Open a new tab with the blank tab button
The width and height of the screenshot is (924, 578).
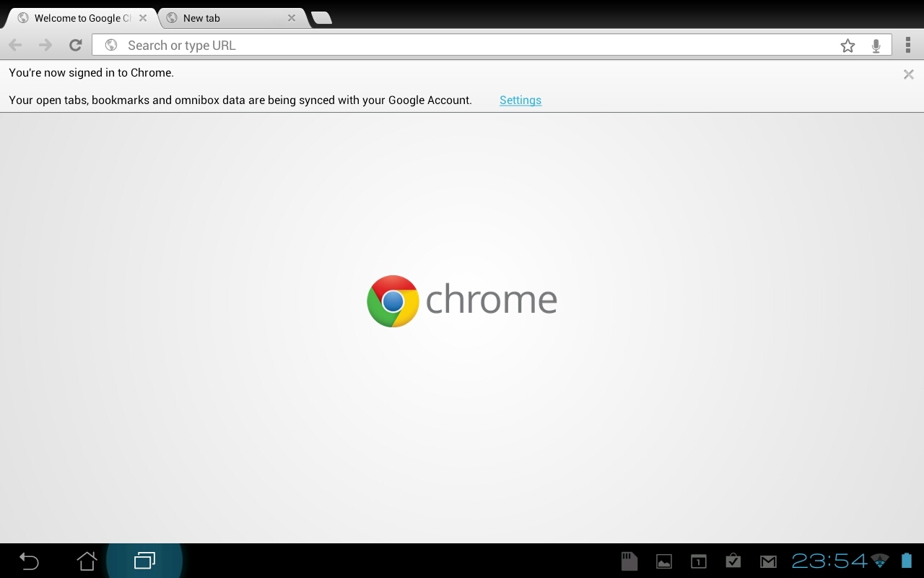(x=321, y=18)
